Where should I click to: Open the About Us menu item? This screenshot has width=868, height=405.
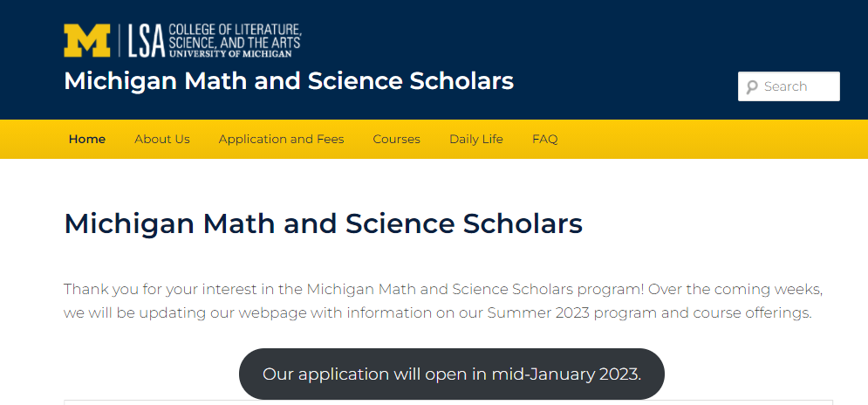point(162,139)
